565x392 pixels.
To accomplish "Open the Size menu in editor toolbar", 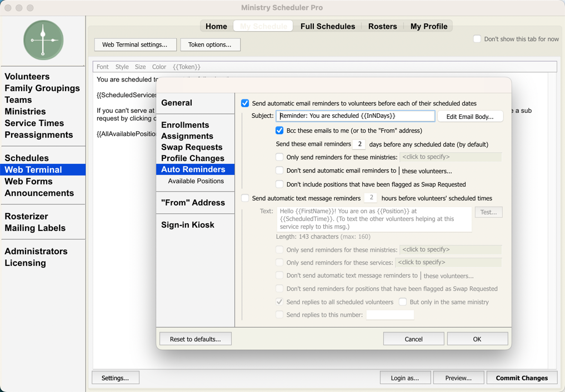I will coord(140,67).
